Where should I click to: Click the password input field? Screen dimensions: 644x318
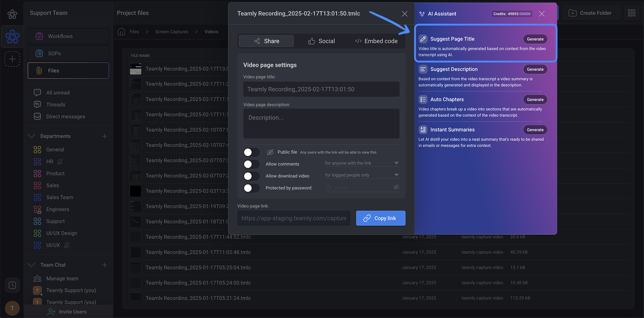point(362,187)
